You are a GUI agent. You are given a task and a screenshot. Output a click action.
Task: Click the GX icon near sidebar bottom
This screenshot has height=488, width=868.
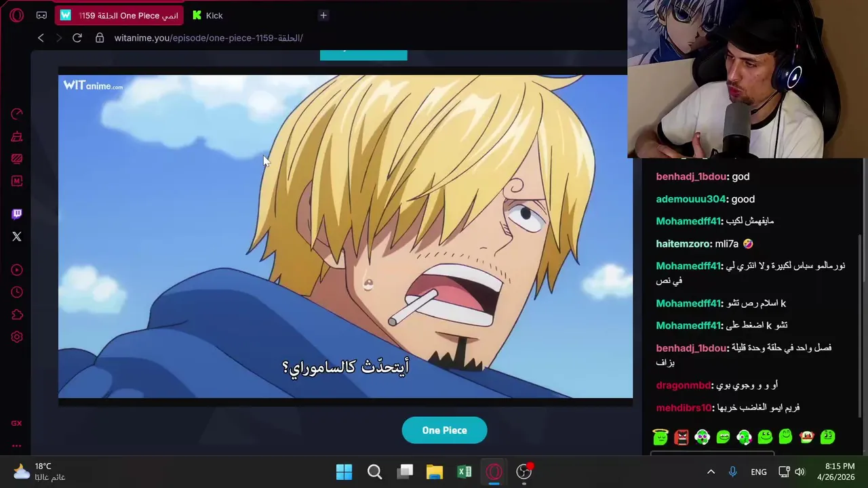16,423
